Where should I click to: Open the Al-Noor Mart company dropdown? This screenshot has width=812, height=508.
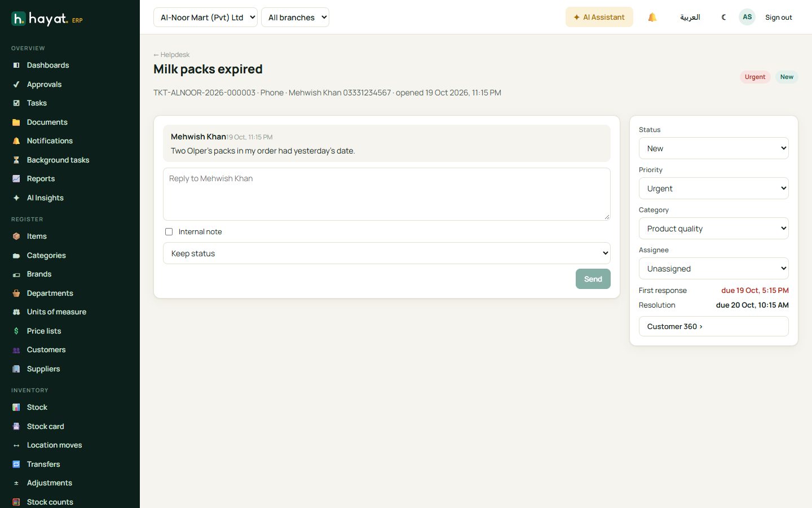pyautogui.click(x=205, y=17)
